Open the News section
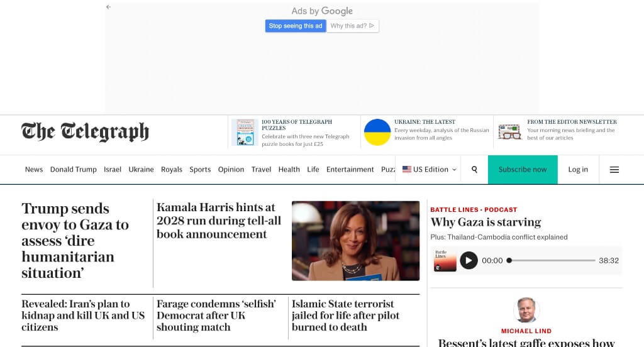 pyautogui.click(x=34, y=169)
